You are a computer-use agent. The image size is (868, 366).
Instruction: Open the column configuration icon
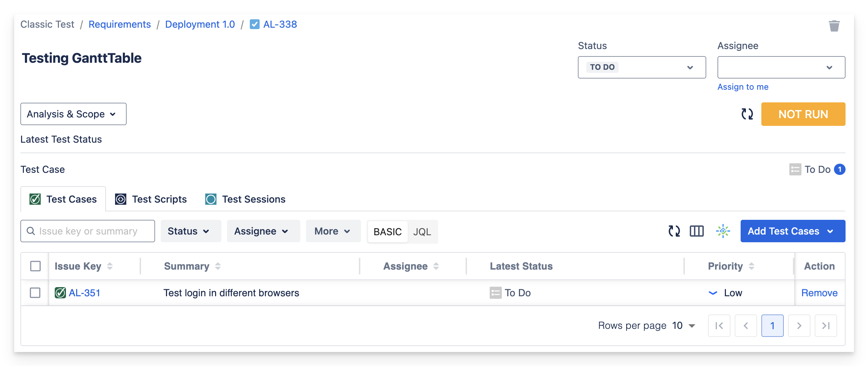696,231
